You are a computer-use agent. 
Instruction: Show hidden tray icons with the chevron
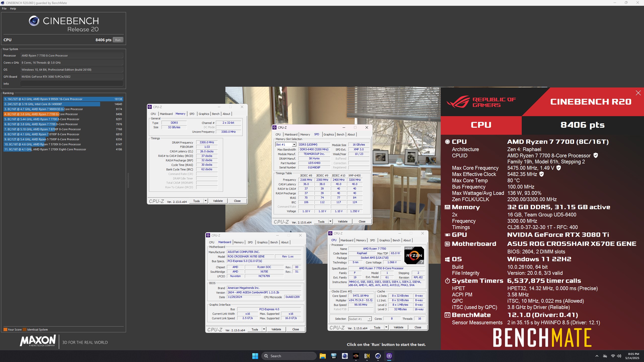coord(597,356)
